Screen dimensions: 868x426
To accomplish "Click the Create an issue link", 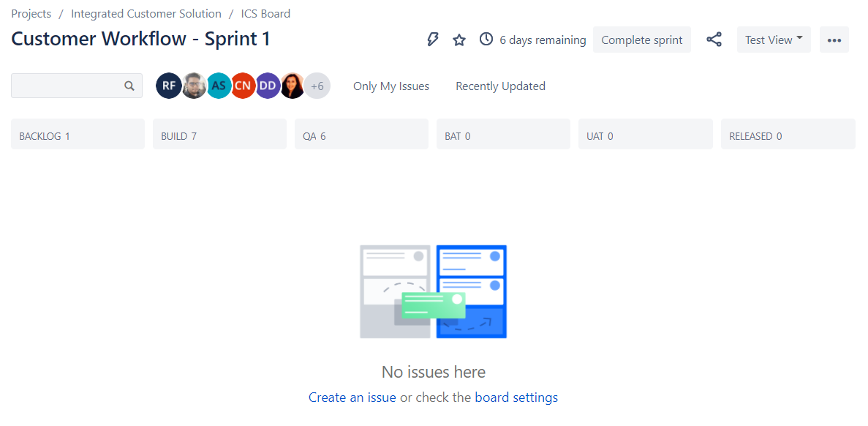I will coord(352,397).
